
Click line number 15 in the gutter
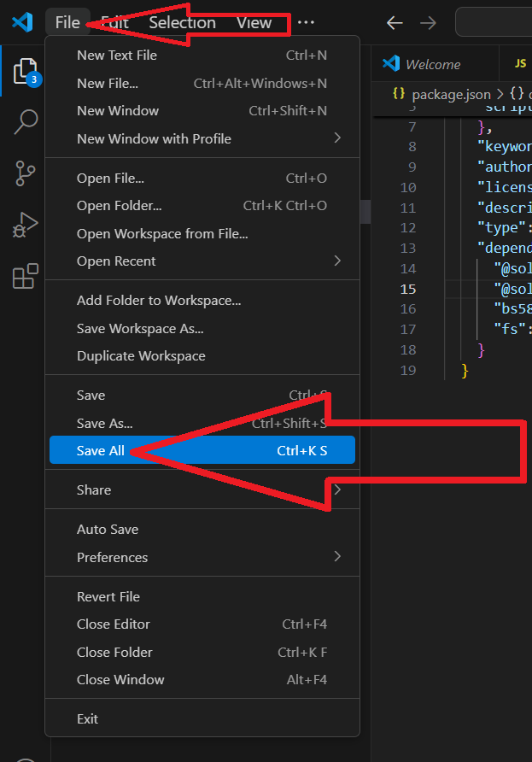[408, 289]
